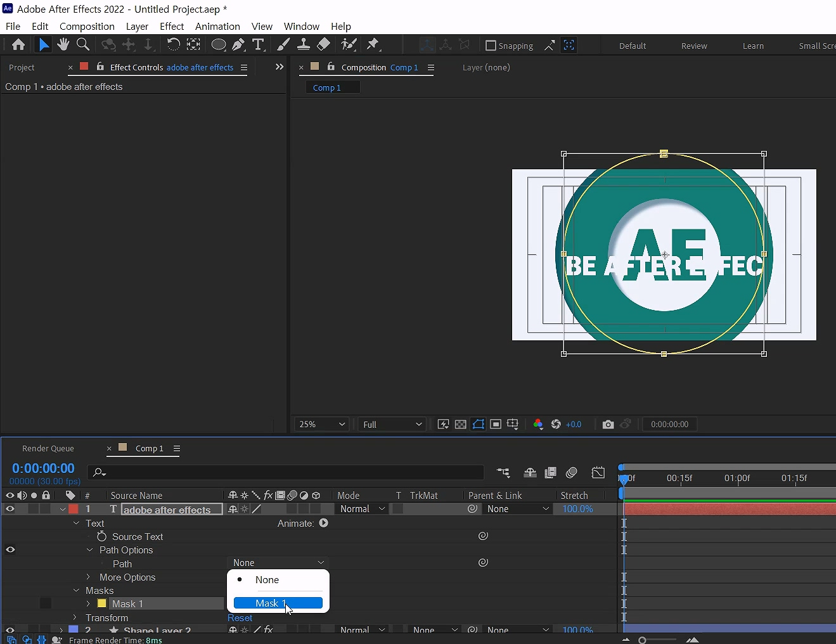
Task: Switch to the Learn workspace
Action: 753,46
